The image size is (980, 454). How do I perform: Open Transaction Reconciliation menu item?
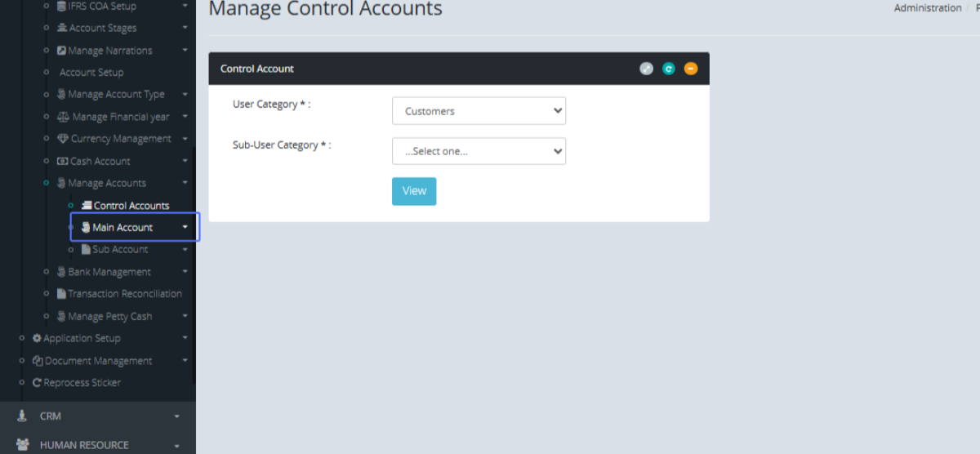pyautogui.click(x=124, y=294)
